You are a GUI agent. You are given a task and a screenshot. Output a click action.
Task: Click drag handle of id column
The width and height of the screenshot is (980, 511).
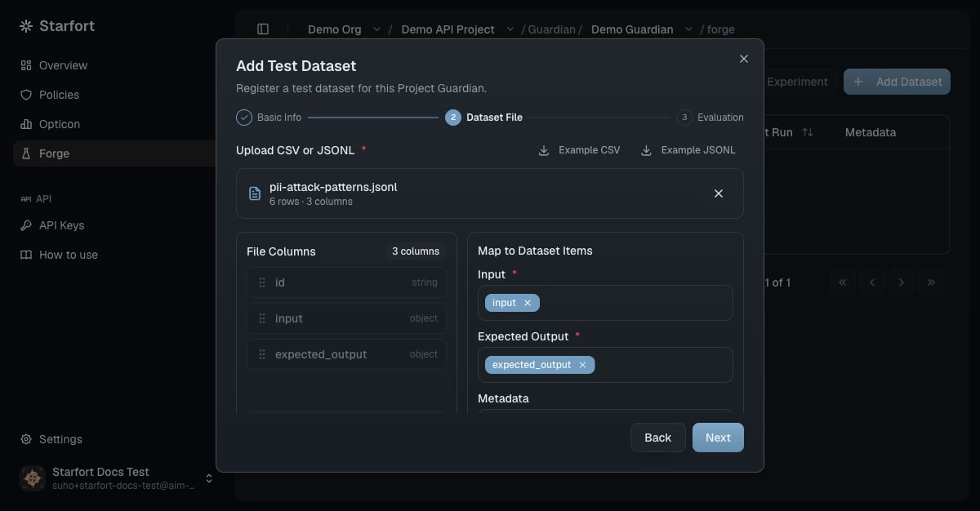tap(262, 282)
